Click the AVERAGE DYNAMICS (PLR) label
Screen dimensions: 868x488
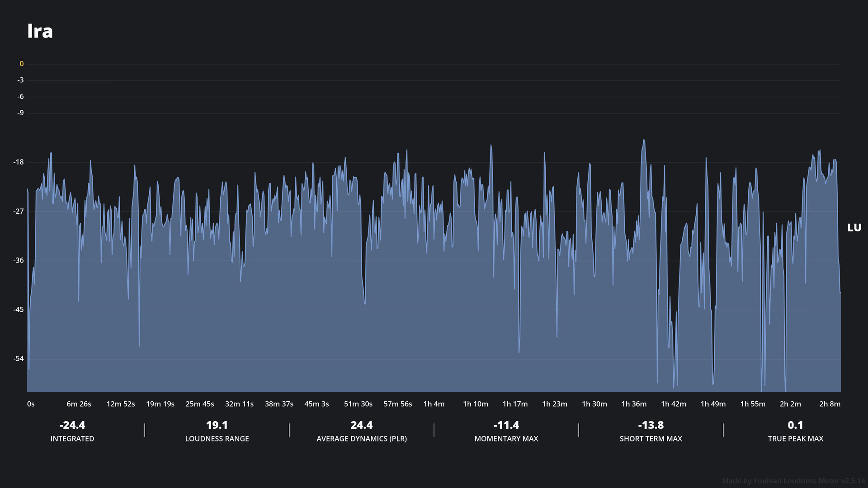pyautogui.click(x=362, y=439)
